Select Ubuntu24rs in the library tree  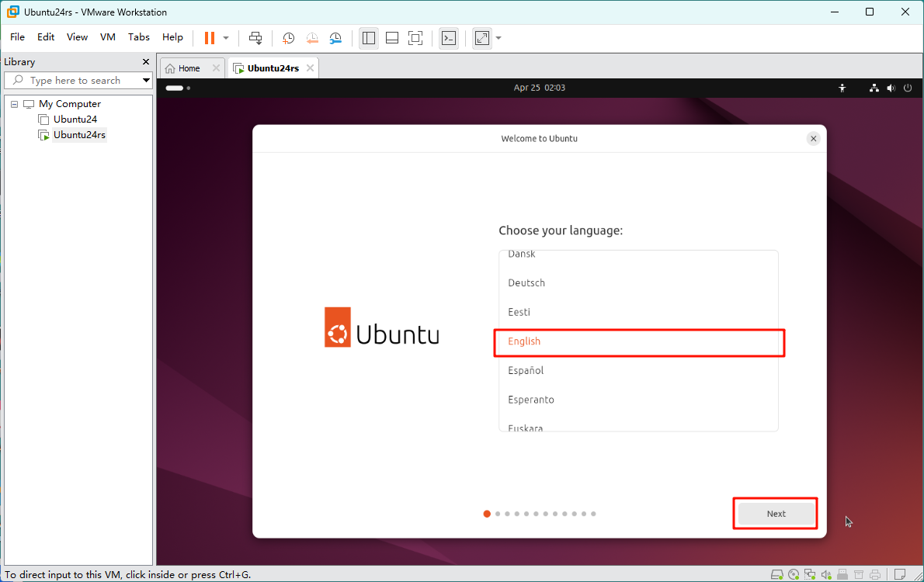click(79, 135)
